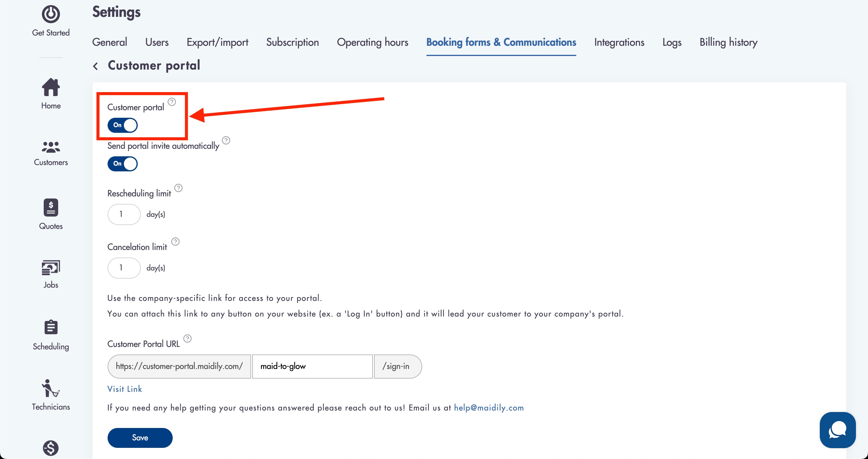Click the Visit Link hyperlink

click(124, 389)
